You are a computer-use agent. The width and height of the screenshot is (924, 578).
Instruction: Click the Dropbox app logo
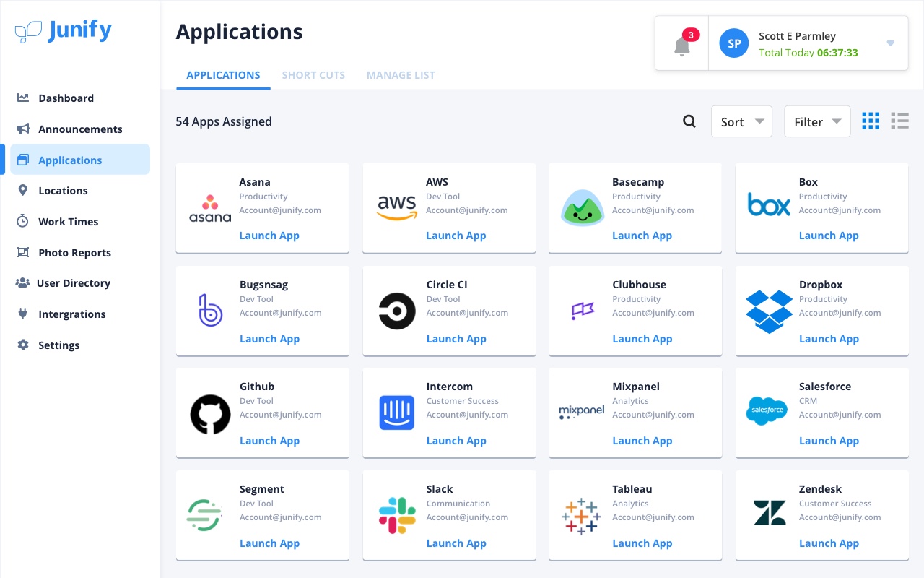pyautogui.click(x=769, y=311)
